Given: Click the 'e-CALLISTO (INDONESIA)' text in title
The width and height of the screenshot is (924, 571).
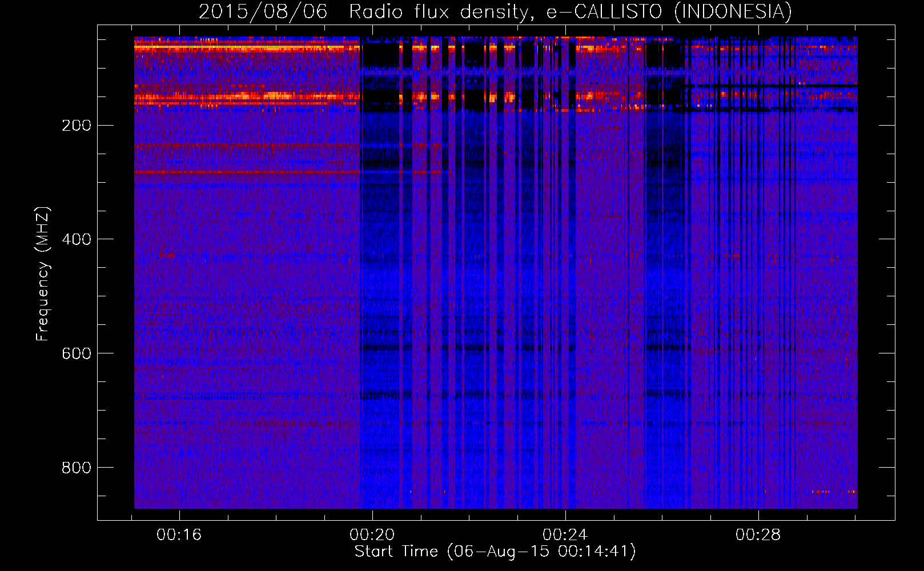Looking at the screenshot, I should 669,11.
